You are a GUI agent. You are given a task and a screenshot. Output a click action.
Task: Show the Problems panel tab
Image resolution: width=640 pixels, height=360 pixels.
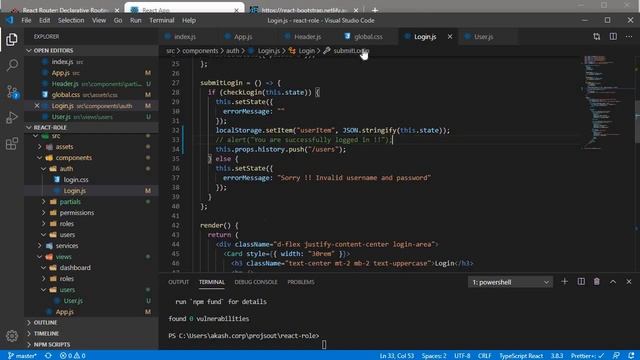coord(301,282)
